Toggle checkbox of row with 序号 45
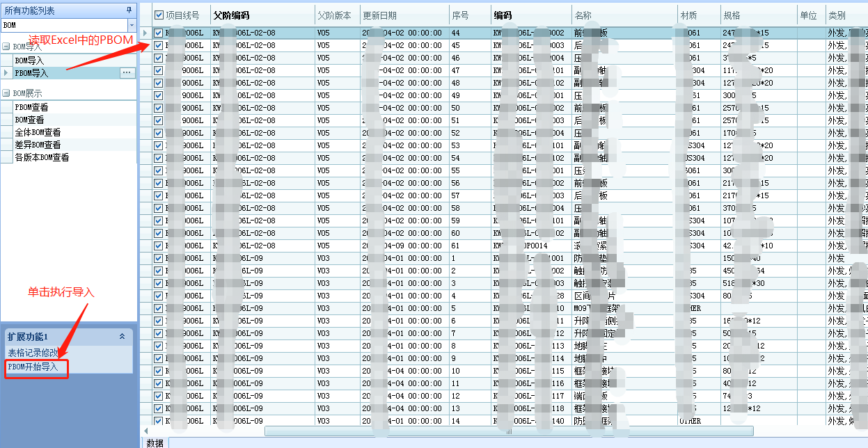Image resolution: width=868 pixels, height=448 pixels. pyautogui.click(x=159, y=45)
